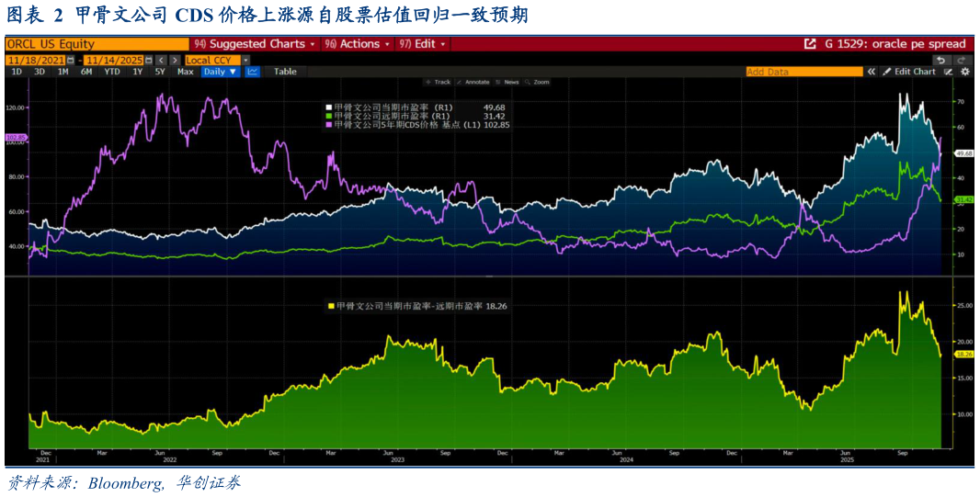980x497 pixels.
Task: Click the 11/18/2021 start date field
Action: coord(36,61)
